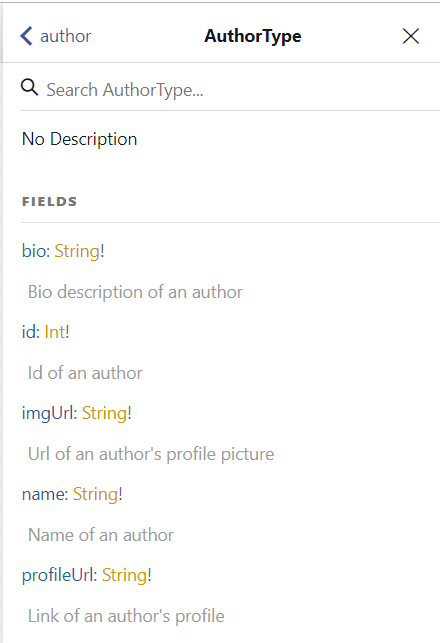
Task: Click the String type of profileUrl
Action: pyautogui.click(x=124, y=575)
